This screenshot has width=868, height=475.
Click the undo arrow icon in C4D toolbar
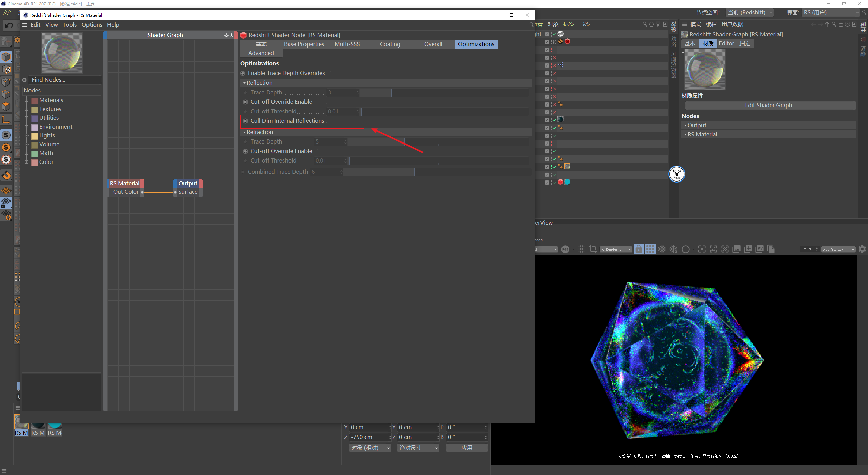click(x=9, y=25)
